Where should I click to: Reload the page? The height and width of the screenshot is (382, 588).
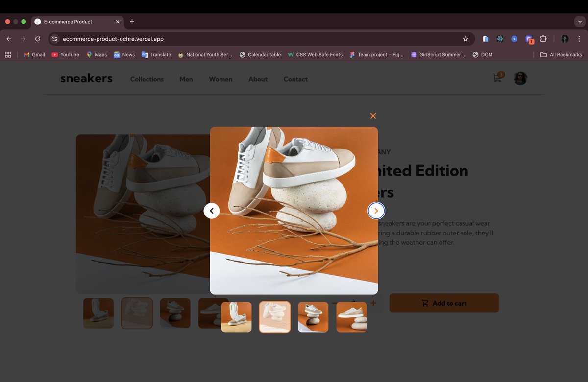(38, 39)
